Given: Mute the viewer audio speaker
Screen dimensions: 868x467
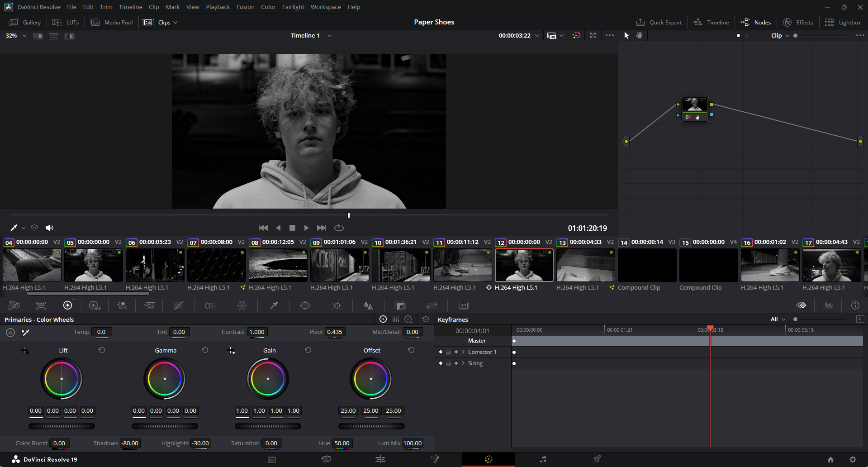Looking at the screenshot, I should click(49, 228).
